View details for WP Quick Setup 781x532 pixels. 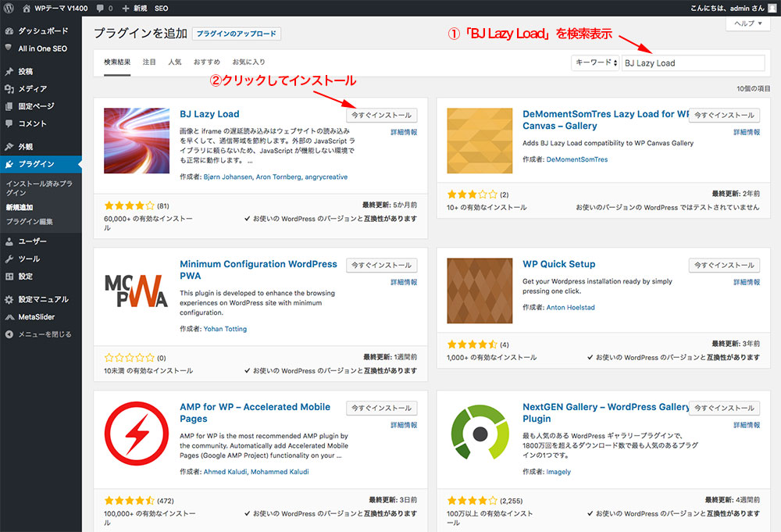click(747, 282)
